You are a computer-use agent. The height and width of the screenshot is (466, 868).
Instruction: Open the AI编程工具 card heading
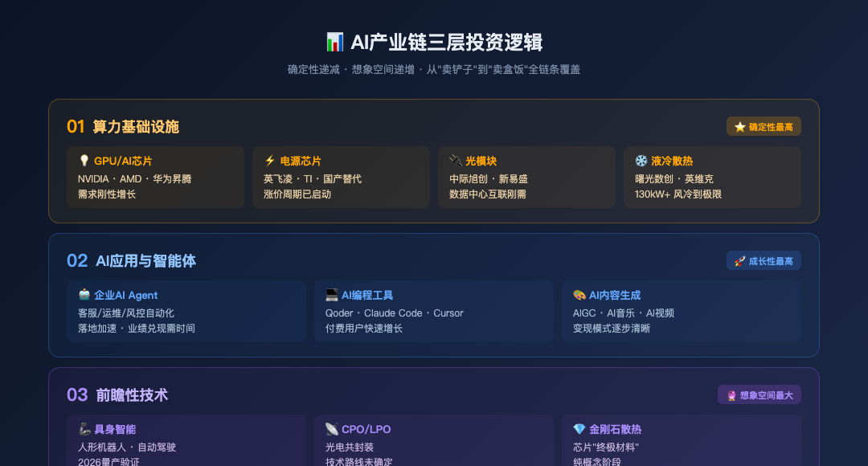click(x=367, y=295)
